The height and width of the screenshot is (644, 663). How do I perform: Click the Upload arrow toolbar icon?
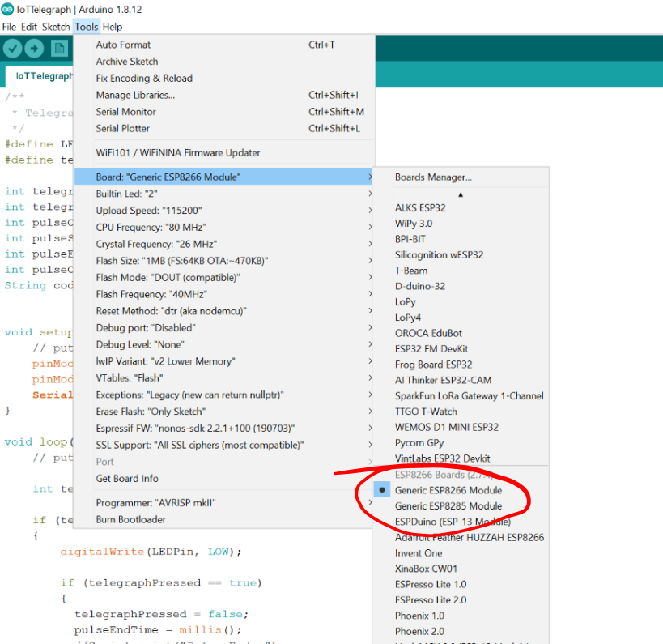point(34,49)
